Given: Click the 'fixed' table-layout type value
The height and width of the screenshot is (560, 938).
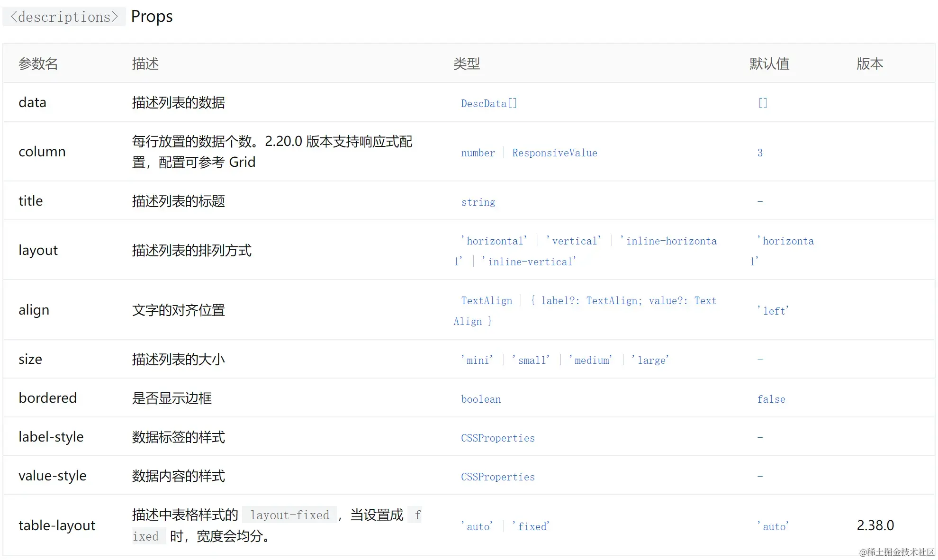Looking at the screenshot, I should (x=531, y=526).
